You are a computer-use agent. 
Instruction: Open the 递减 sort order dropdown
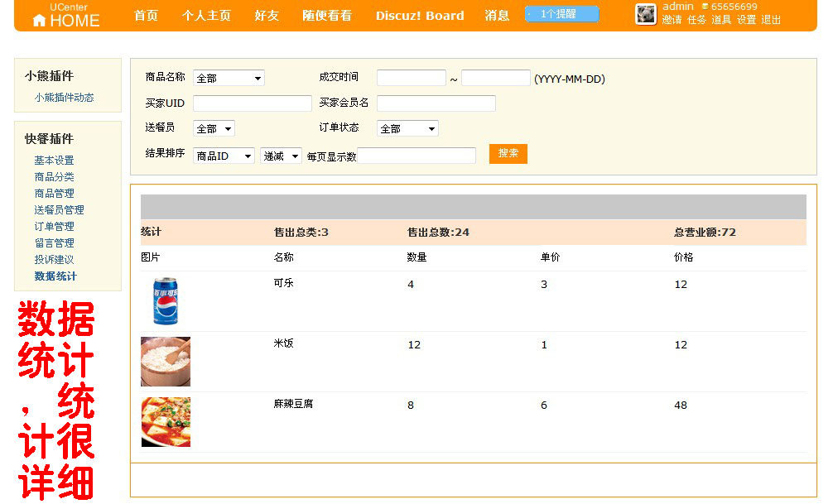point(281,156)
